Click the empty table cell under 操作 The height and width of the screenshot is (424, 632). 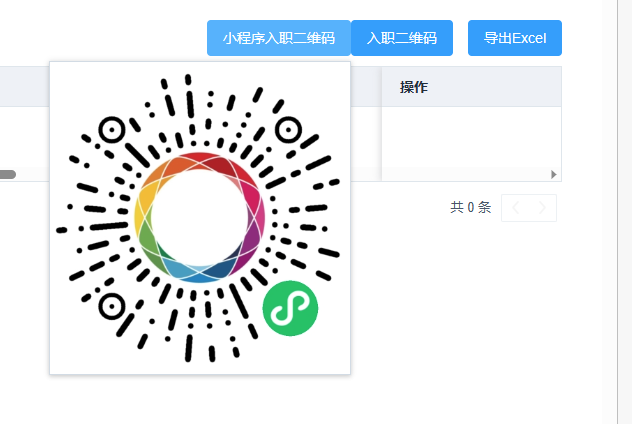[471, 137]
